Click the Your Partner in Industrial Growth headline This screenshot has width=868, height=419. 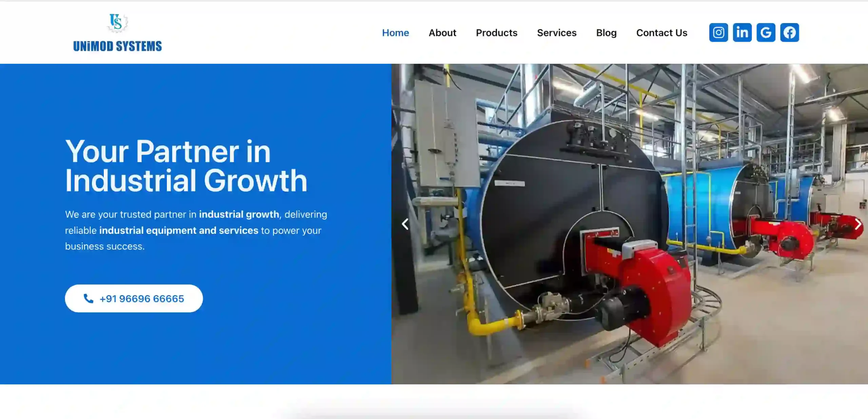[186, 166]
